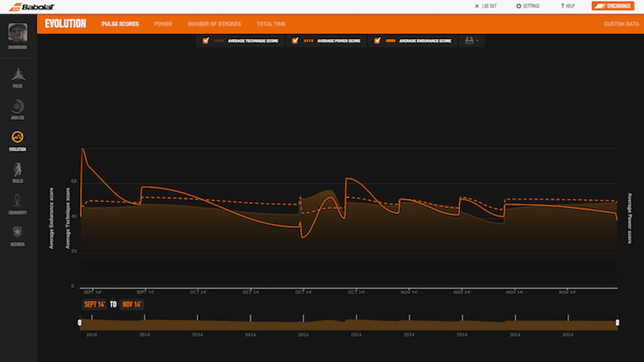Toggle Average Endurance Score checkbox
644x362 pixels.
(x=377, y=41)
